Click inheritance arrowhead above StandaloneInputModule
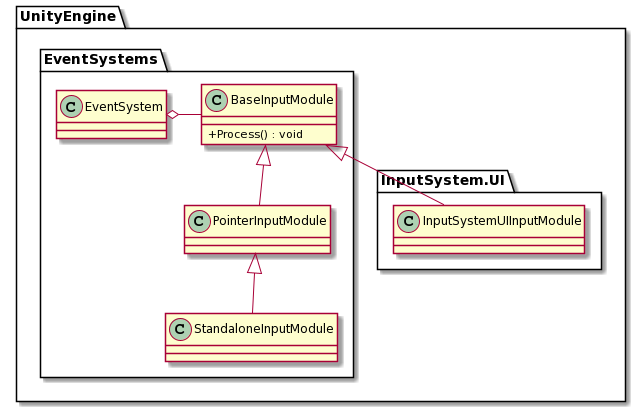The image size is (641, 407). point(255,264)
